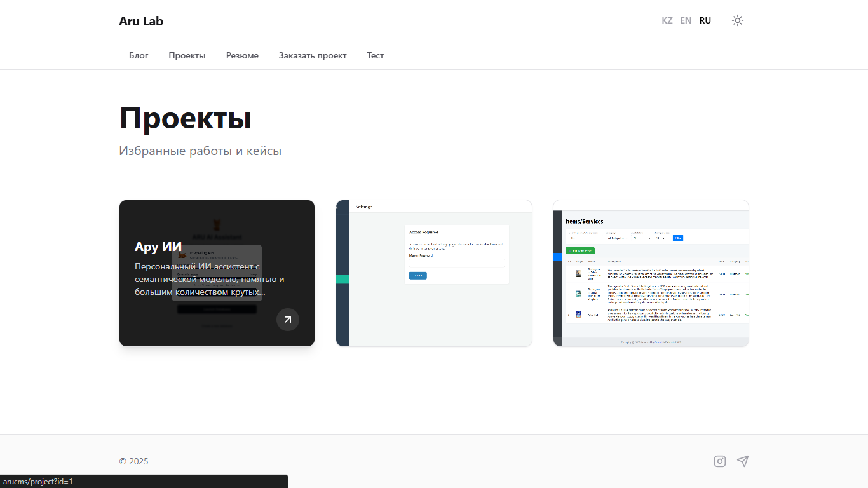The width and height of the screenshot is (868, 488).
Task: Click the Избранные работы и кейсы subtitle
Action: tap(200, 151)
